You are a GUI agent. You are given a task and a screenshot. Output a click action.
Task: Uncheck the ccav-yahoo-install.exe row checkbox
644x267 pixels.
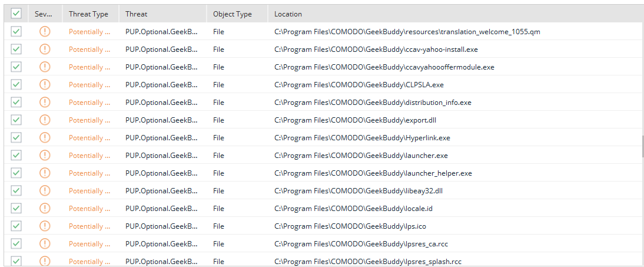click(16, 49)
